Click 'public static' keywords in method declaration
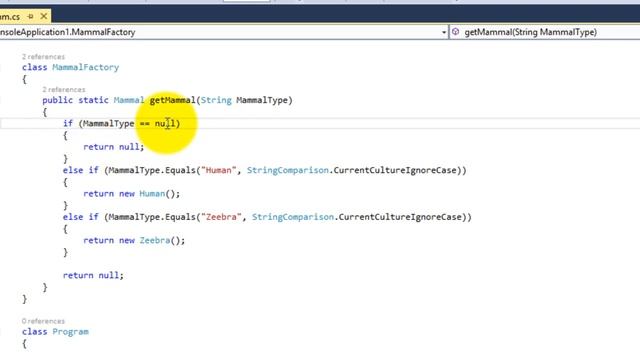This screenshot has width=640, height=360. tap(76, 100)
